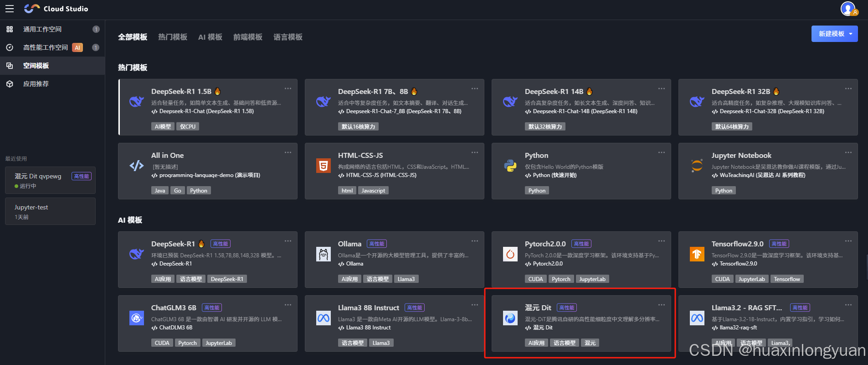Image resolution: width=868 pixels, height=365 pixels.
Task: Open the user avatar menu
Action: 849,9
